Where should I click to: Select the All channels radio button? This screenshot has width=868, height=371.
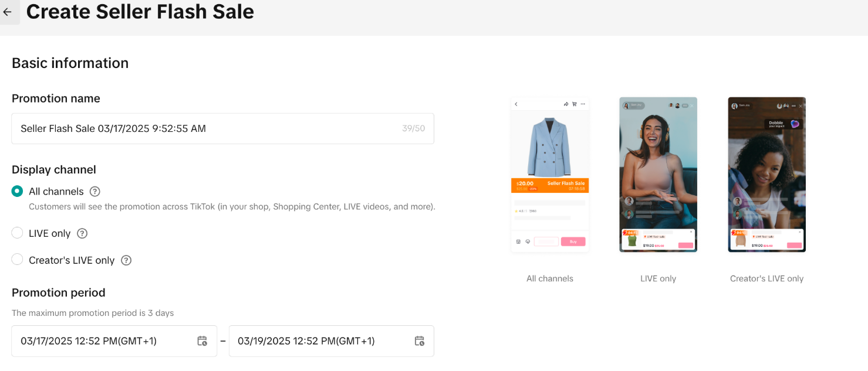(x=18, y=192)
